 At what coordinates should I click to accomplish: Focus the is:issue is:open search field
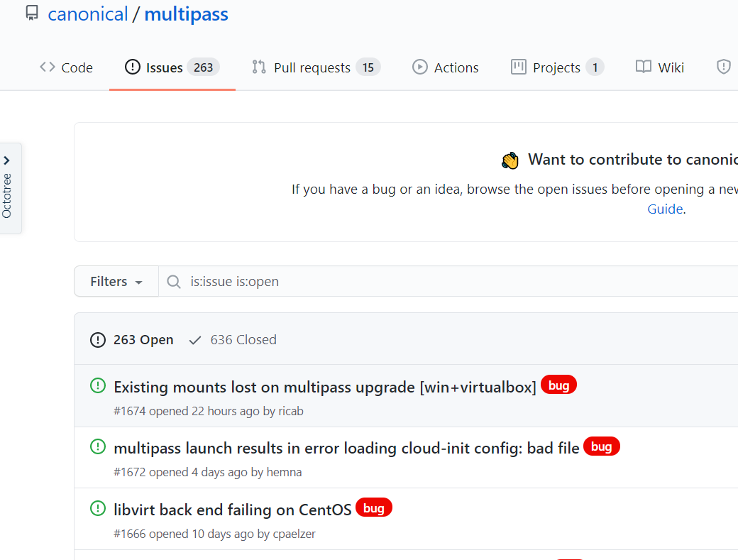448,281
